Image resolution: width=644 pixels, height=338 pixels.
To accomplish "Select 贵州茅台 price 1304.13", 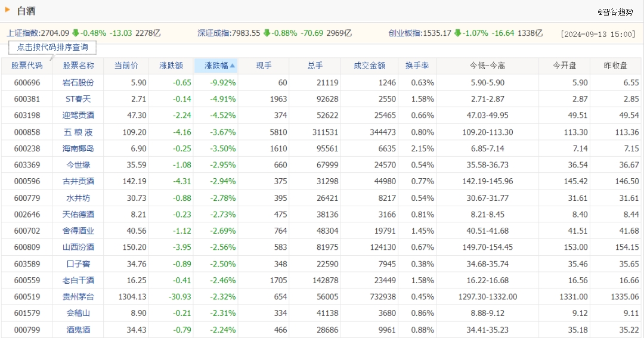I will [x=132, y=296].
